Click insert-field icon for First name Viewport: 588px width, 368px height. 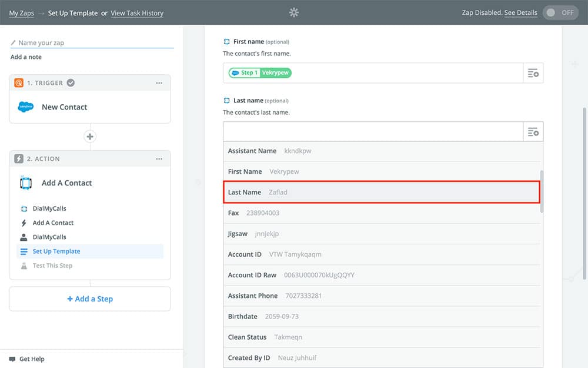click(x=533, y=73)
